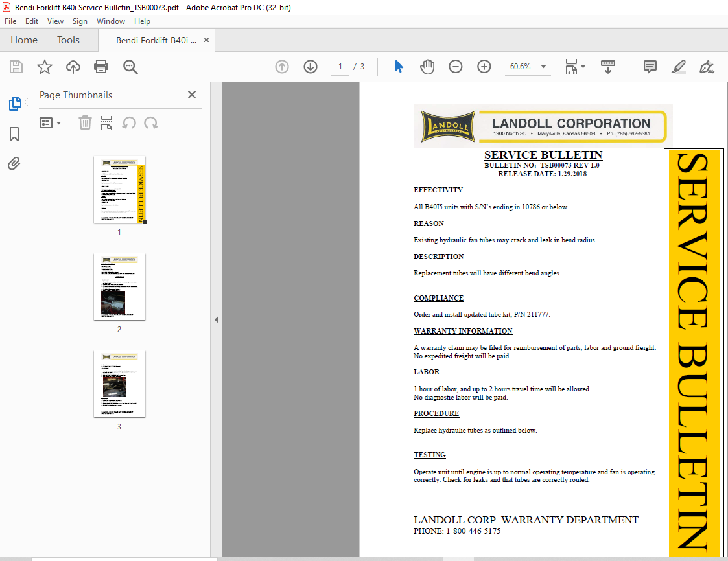Click the Landoll Corporation logo banner

coord(543,126)
